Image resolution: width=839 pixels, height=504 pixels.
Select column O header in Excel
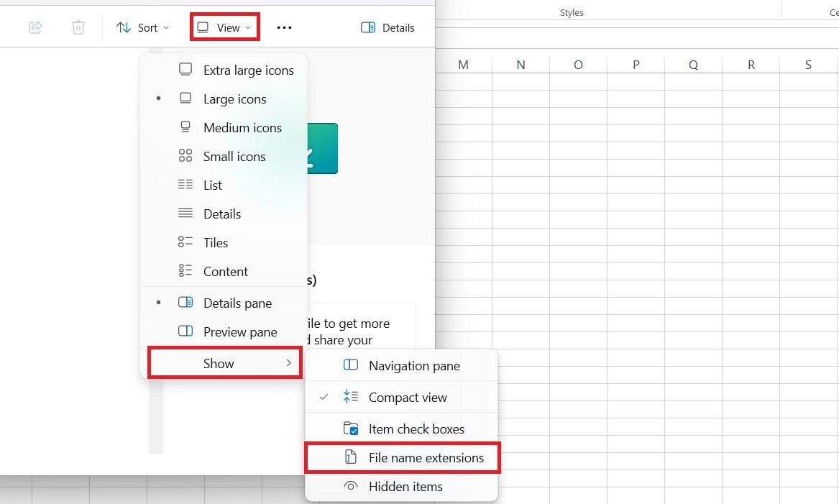pos(579,65)
